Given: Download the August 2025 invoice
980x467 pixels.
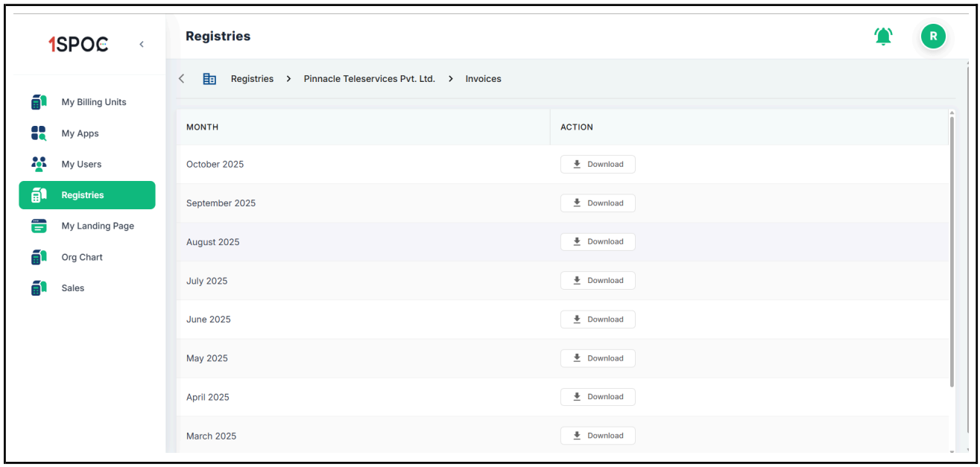Looking at the screenshot, I should [598, 241].
